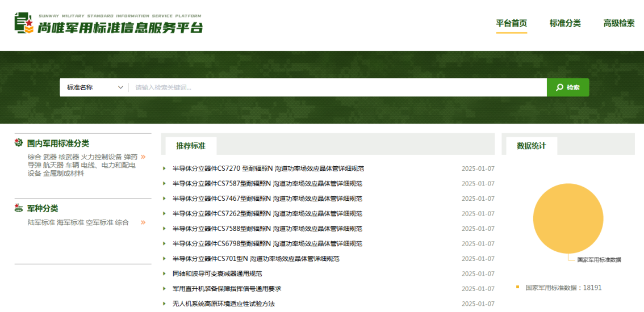Click the bullet arrow beside 同轴和波导可变衰减器通用规范
This screenshot has width=644, height=312.
click(164, 273)
